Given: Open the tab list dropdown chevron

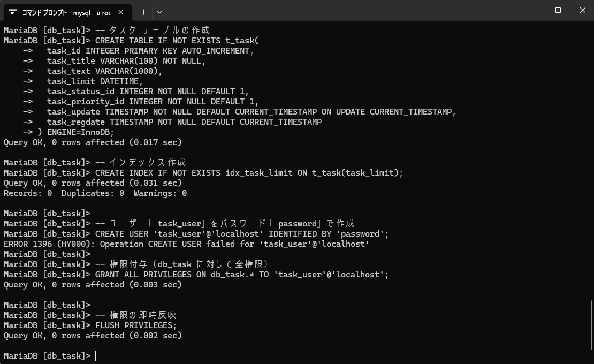Looking at the screenshot, I should 159,12.
